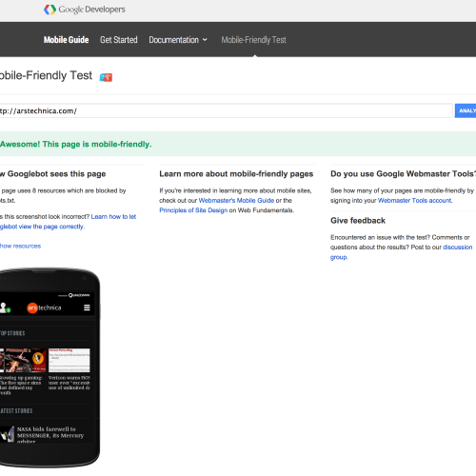Click the Google+ share badge icon
This screenshot has height=476, width=476.
(106, 77)
